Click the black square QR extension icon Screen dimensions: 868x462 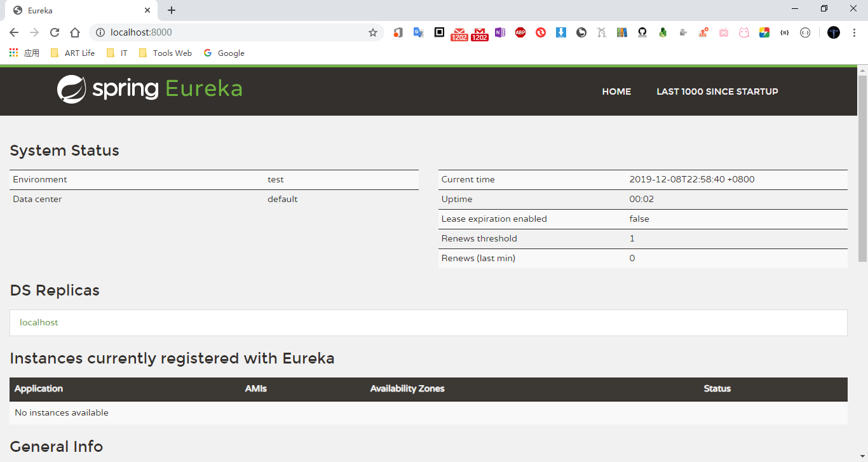point(439,32)
